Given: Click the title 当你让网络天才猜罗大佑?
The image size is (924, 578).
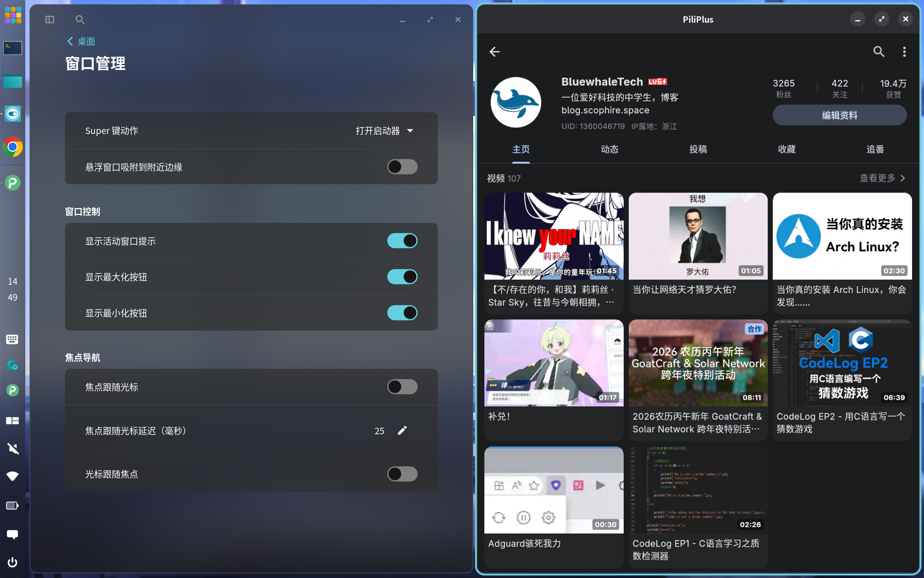Looking at the screenshot, I should click(x=684, y=290).
